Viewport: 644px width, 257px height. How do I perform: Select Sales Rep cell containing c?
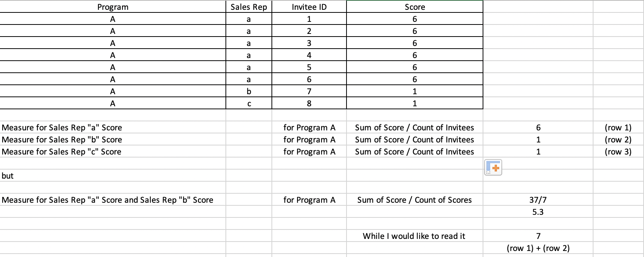click(249, 103)
